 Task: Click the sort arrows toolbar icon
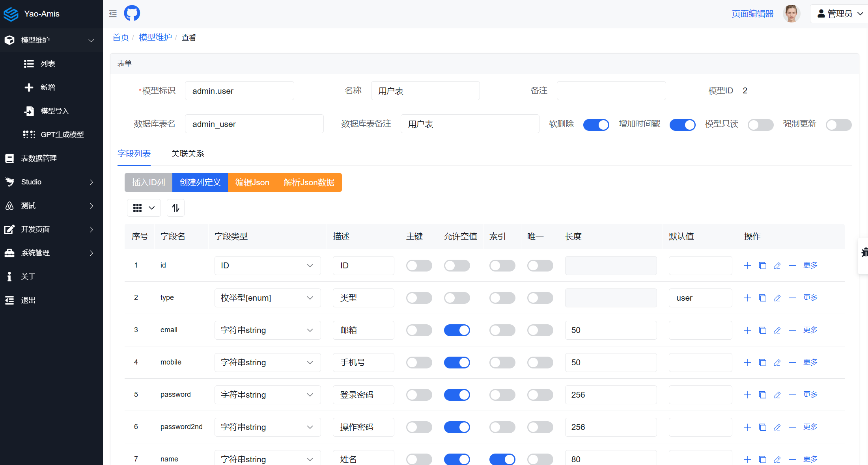click(x=175, y=208)
